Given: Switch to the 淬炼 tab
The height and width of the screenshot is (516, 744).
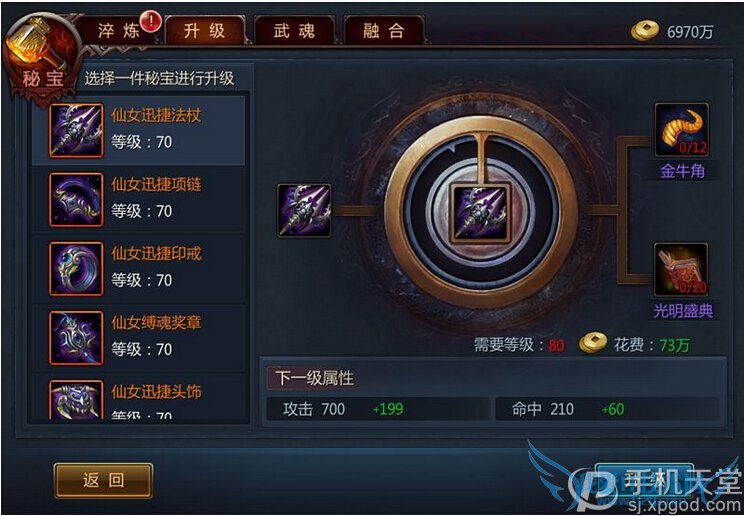Looking at the screenshot, I should [x=119, y=31].
